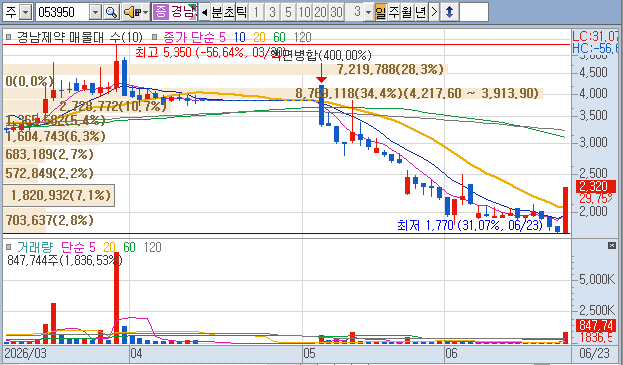Select the 1 interval button

(256, 12)
